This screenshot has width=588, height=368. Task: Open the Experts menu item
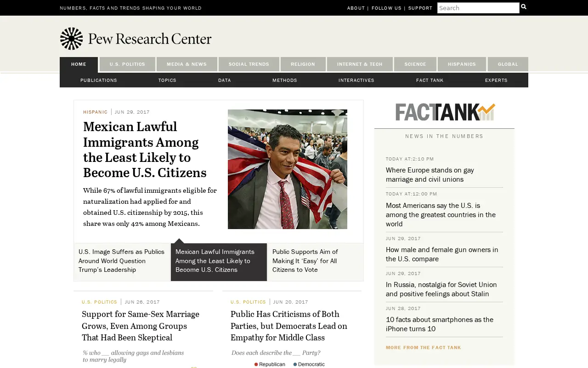(x=496, y=80)
